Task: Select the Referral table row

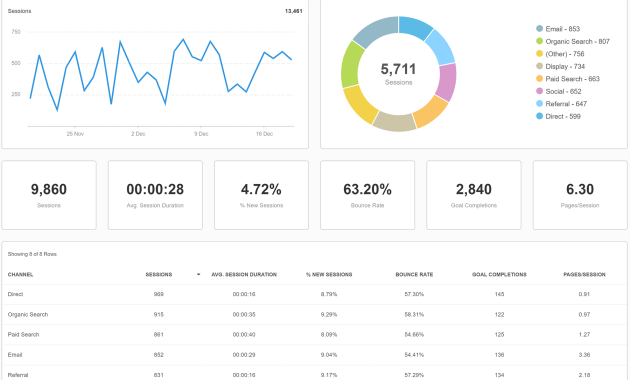Action: point(315,374)
